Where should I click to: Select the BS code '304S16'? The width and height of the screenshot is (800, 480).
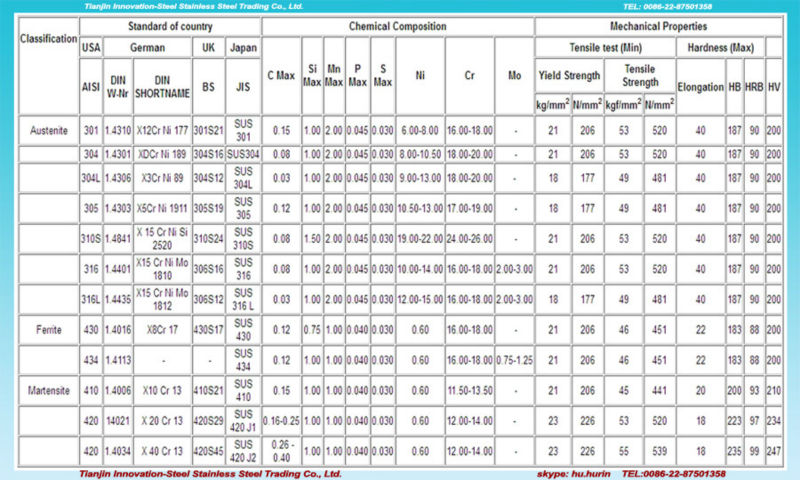pos(208,154)
